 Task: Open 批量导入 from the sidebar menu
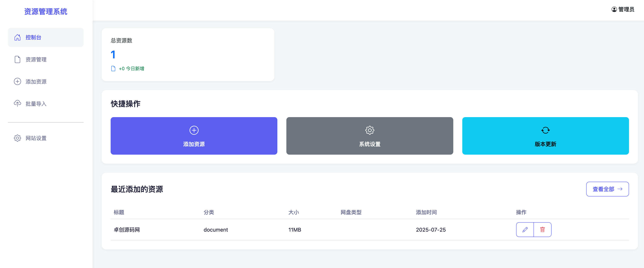(35, 103)
